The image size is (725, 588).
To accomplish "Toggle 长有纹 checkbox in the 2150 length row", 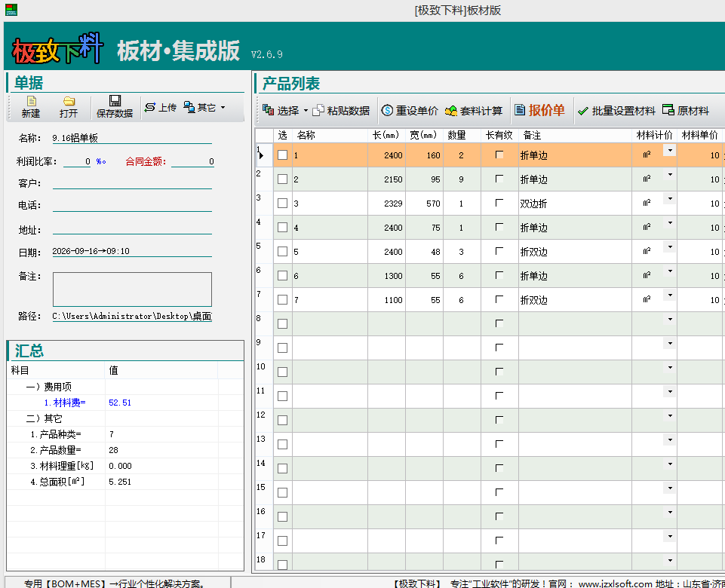I will [499, 179].
